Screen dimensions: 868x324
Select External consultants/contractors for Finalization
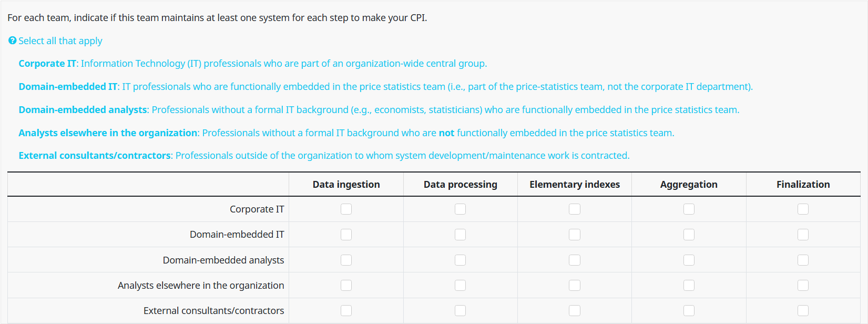[803, 310]
